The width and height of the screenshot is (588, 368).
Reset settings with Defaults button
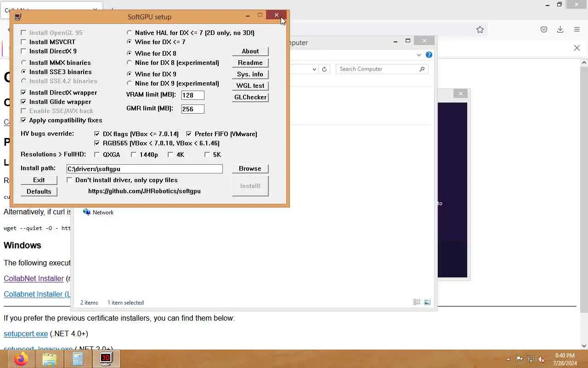pos(39,191)
